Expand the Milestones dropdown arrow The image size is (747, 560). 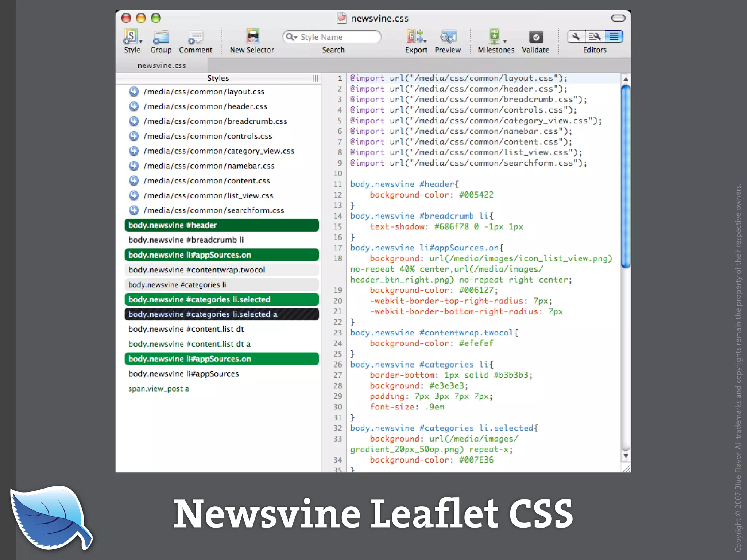point(505,42)
